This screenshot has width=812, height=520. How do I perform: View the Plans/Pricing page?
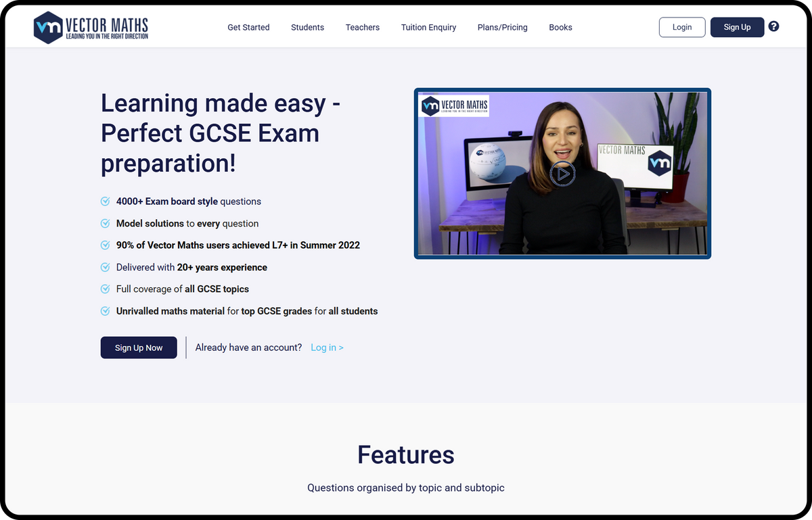click(x=503, y=28)
